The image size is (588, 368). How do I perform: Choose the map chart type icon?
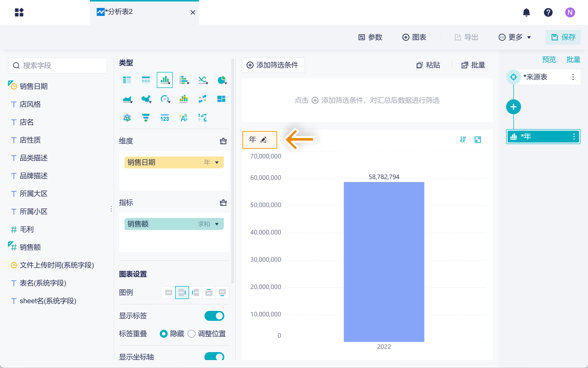[146, 99]
